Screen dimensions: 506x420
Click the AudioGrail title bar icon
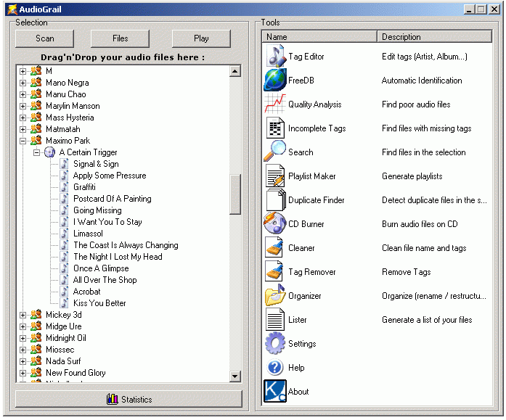click(12, 9)
